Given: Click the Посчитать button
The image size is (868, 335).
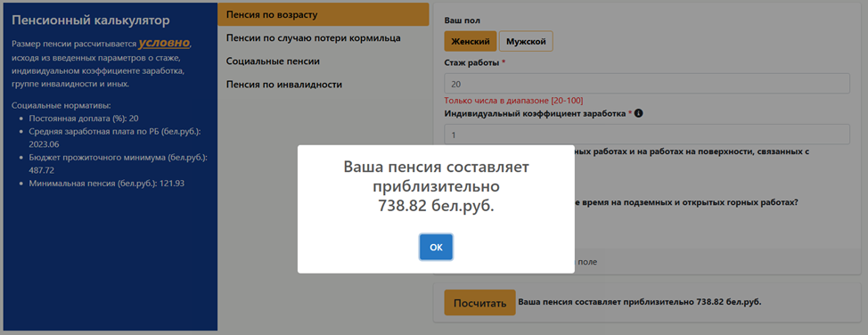Looking at the screenshot, I should point(479,303).
